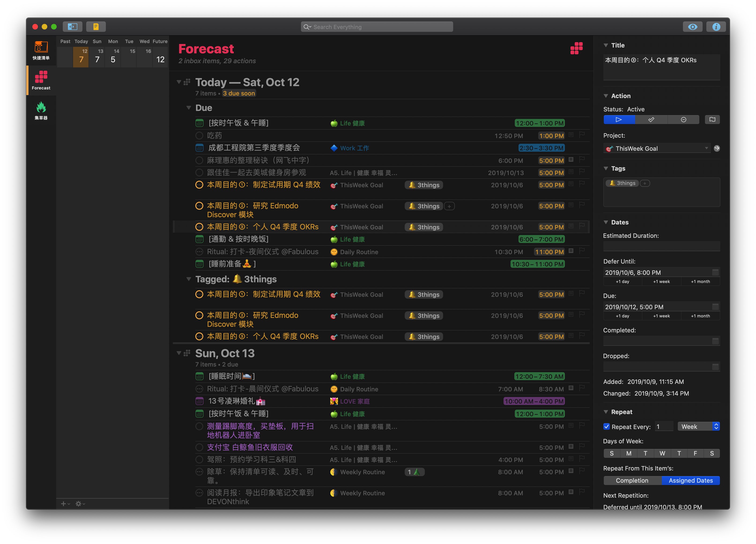
Task: Add +1 week to Due date
Action: coord(661,316)
